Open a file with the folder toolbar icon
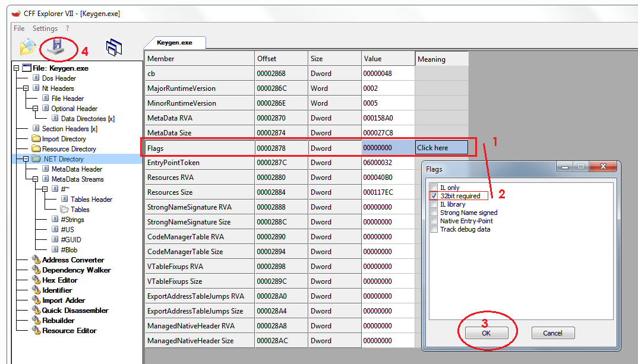Image resolution: width=638 pixels, height=364 pixels. pos(28,46)
